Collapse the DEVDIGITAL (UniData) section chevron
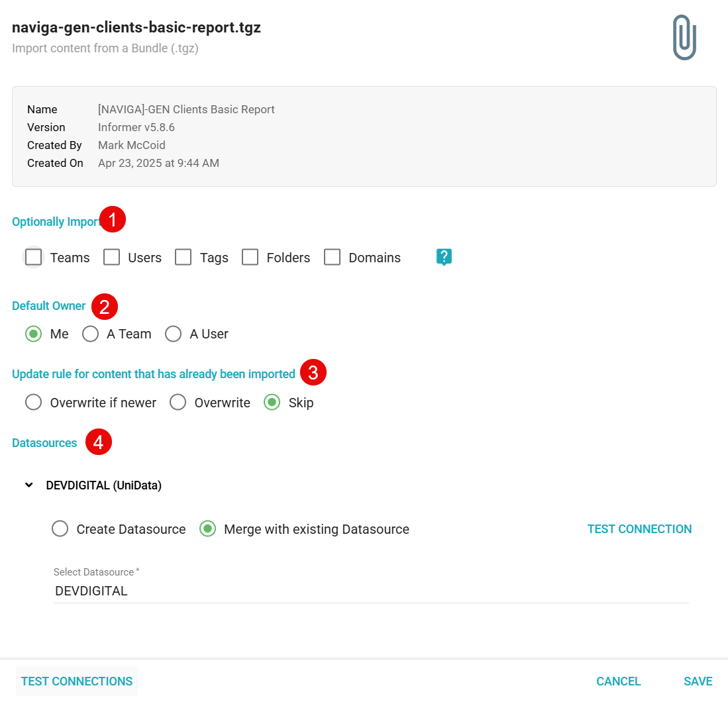728x702 pixels. 29,485
